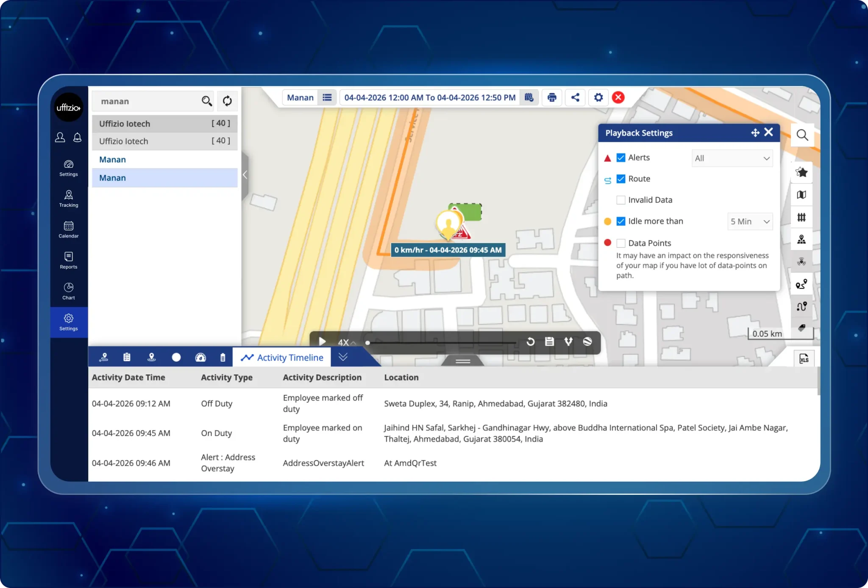
Task: Select highlighted Manan entry in list
Action: click(164, 178)
